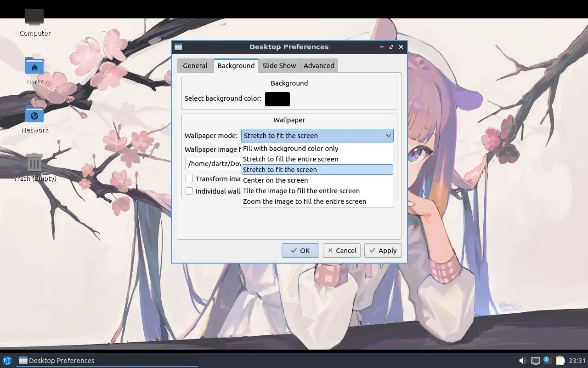Choose Tile the image to fill screen

[317, 191]
